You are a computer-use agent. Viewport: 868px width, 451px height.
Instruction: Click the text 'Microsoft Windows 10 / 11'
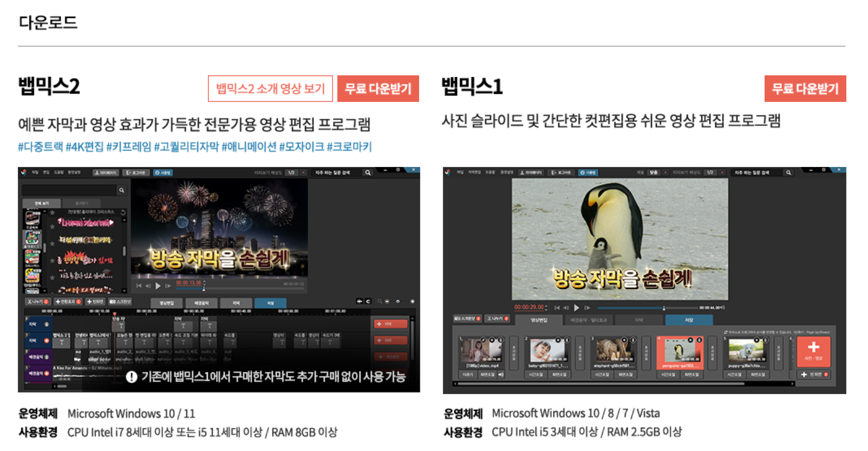coord(131,414)
